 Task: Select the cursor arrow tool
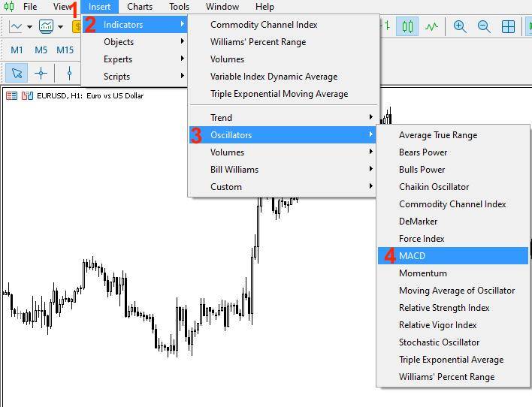click(17, 73)
